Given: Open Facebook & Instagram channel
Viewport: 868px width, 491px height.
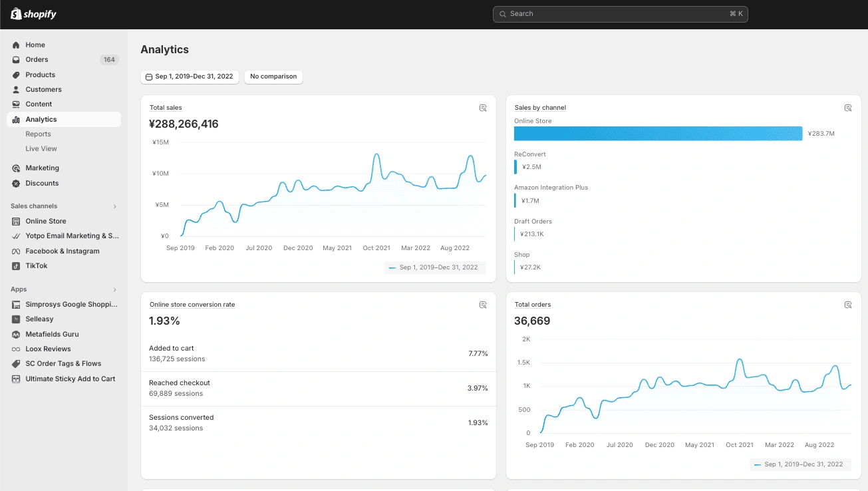Looking at the screenshot, I should pyautogui.click(x=64, y=251).
